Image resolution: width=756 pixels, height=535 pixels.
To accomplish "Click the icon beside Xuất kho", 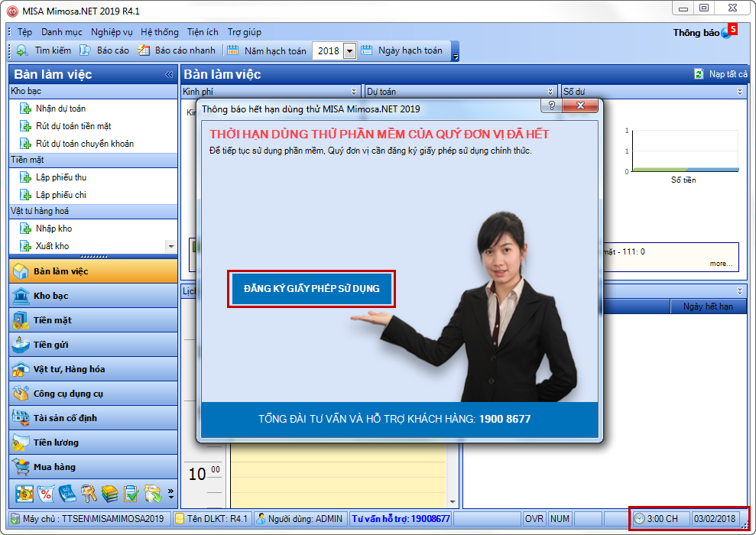I will (x=25, y=246).
